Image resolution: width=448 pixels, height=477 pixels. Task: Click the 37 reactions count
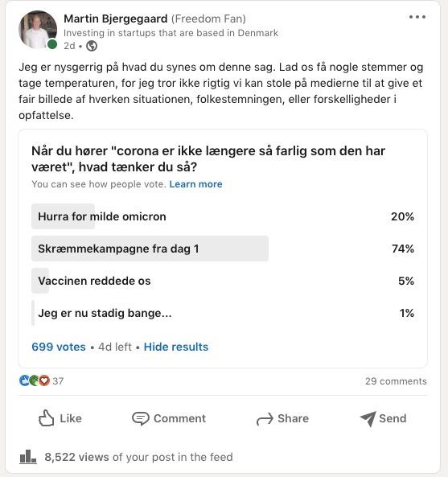58,380
